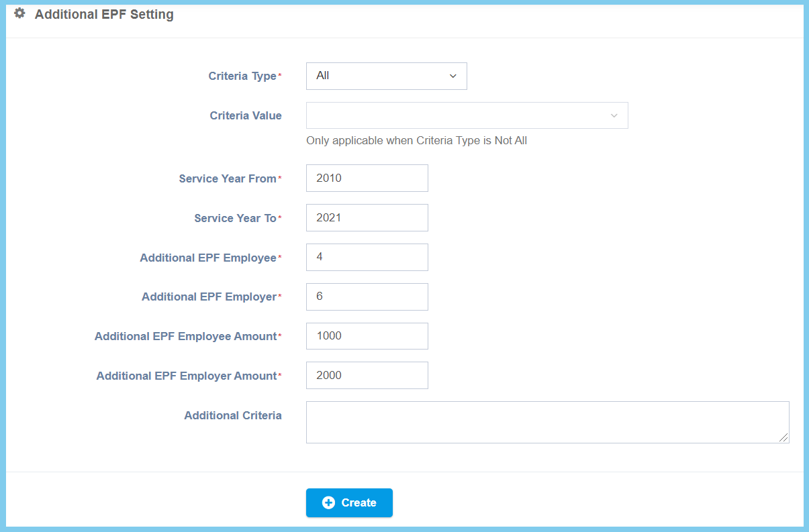This screenshot has height=532, width=809.
Task: Focus the Additional EPF Employee Amount field
Action: [x=367, y=336]
